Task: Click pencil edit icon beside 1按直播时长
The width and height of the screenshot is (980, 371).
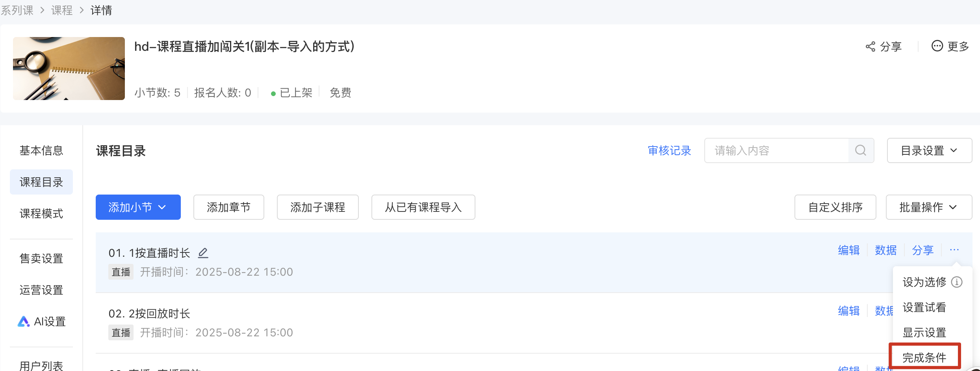Action: (x=203, y=252)
